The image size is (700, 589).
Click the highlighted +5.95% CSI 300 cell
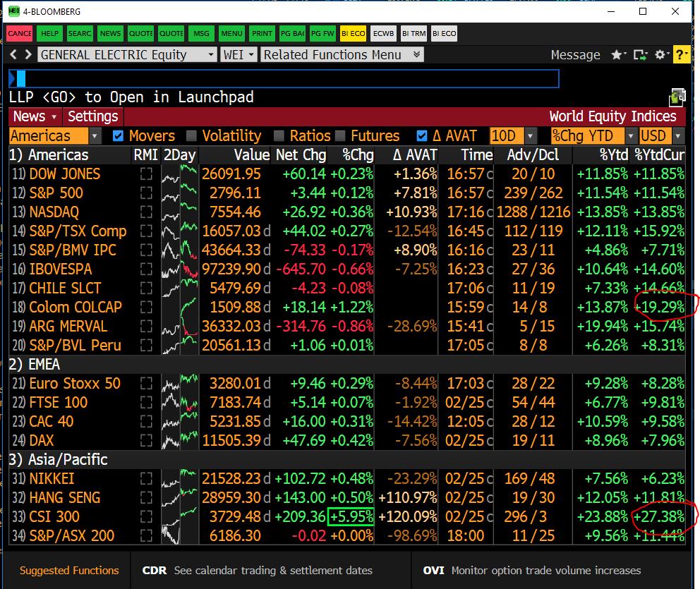pyautogui.click(x=351, y=517)
